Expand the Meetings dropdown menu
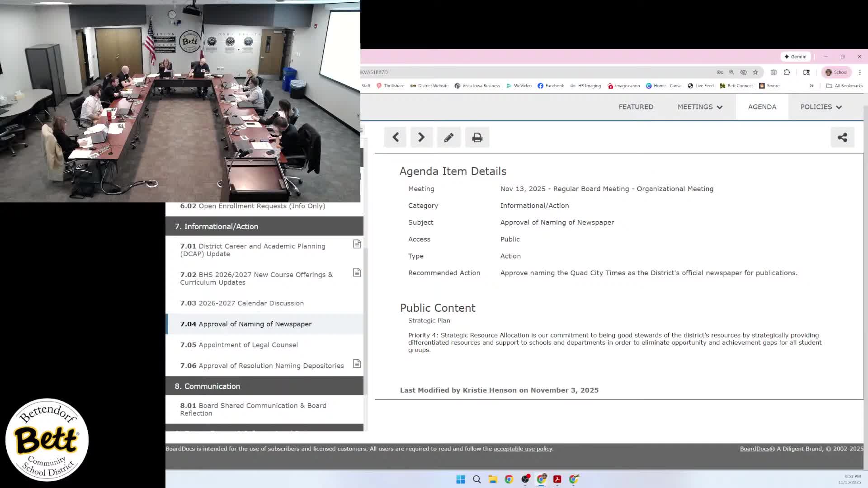 [700, 107]
